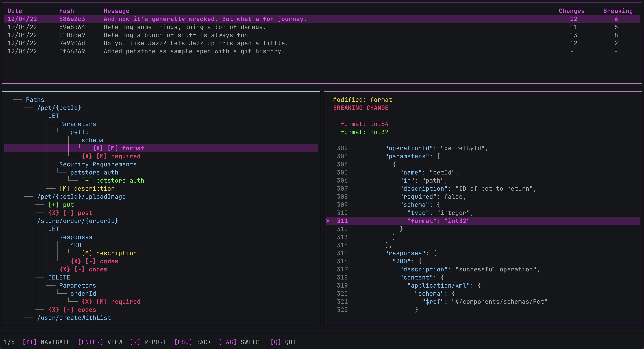Select the breaking modified 'format' tree item

point(118,148)
